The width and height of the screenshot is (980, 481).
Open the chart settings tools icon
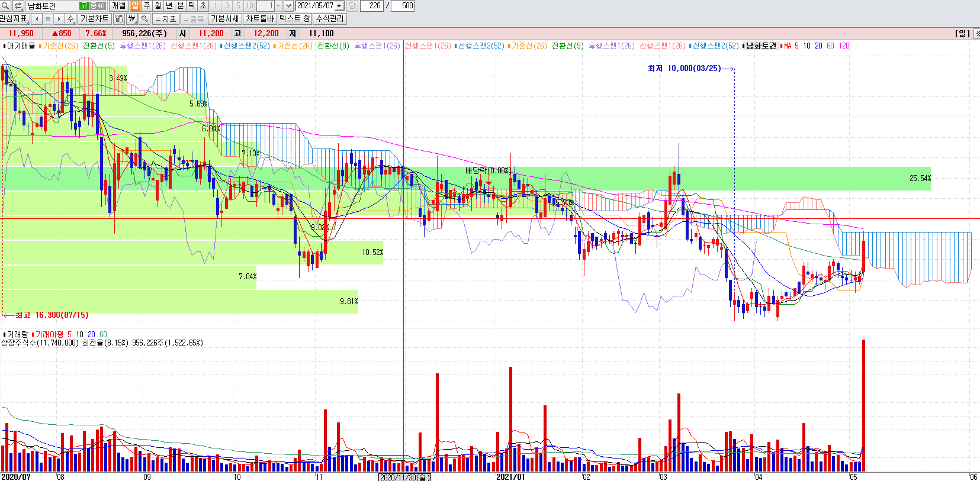click(119, 19)
